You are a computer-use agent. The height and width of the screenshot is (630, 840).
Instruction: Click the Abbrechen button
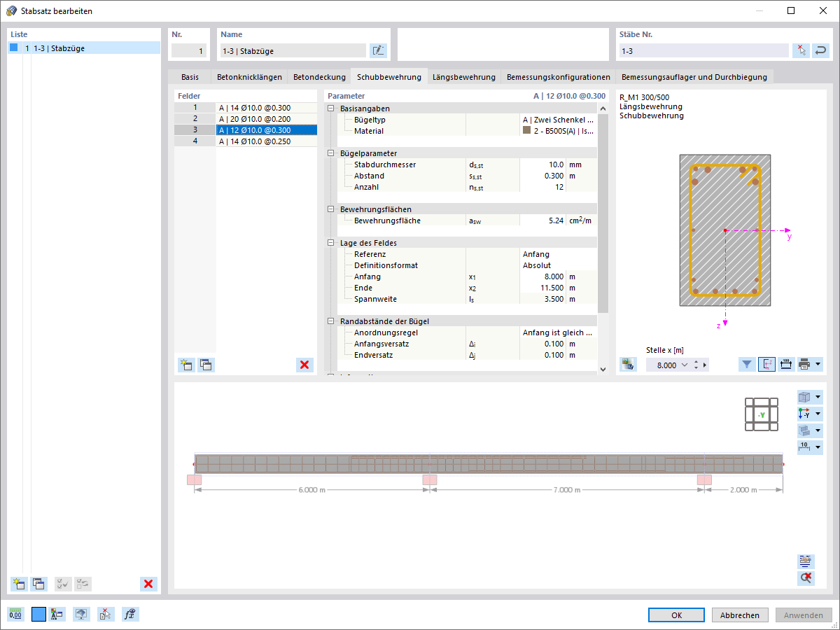coord(740,615)
